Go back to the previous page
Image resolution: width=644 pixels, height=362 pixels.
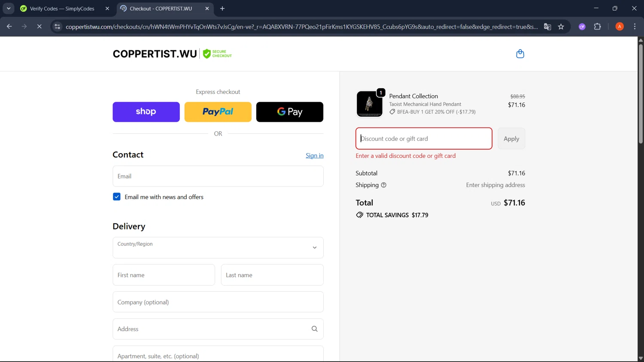[9, 27]
